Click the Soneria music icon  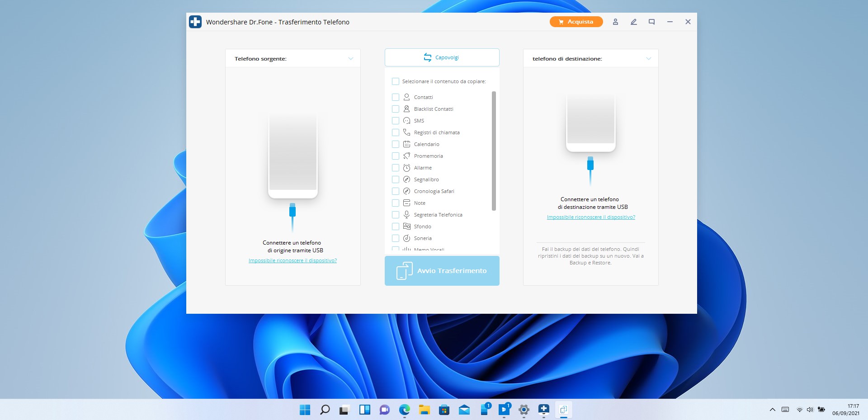click(406, 238)
